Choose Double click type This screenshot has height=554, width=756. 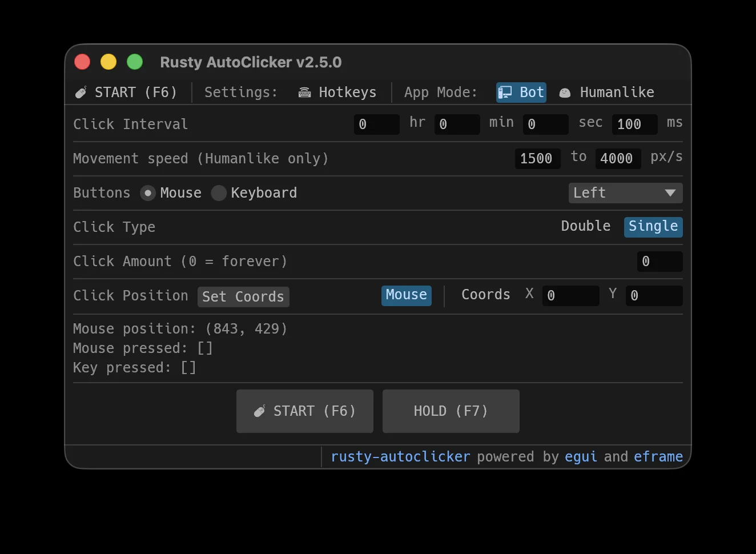tap(586, 226)
